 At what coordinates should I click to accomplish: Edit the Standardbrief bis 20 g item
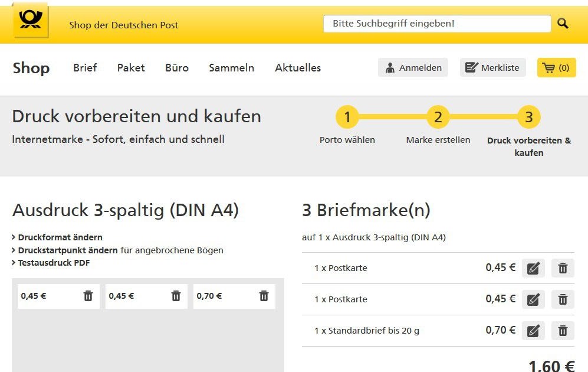[533, 331]
